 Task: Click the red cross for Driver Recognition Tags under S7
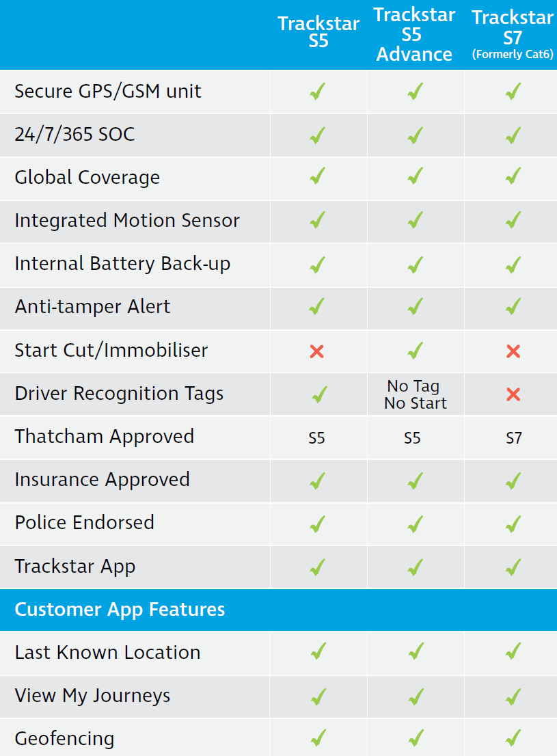pos(513,394)
